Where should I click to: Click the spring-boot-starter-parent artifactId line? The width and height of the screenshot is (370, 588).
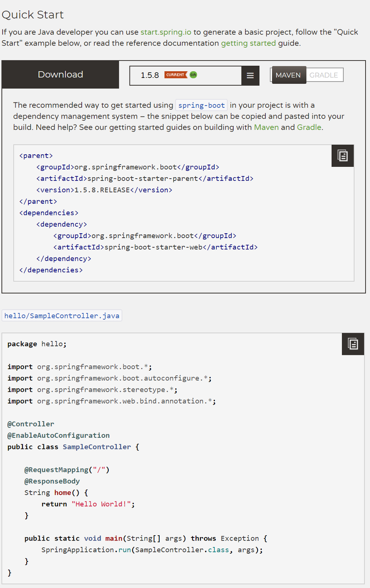(145, 179)
